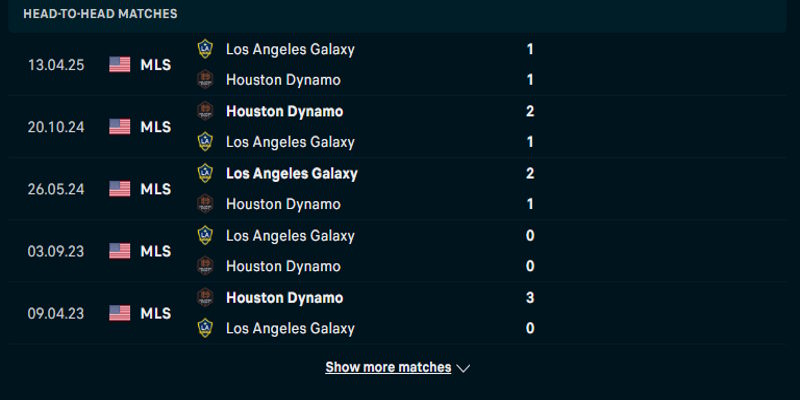Click LA Galaxy crest in 13.04.25 match

205,49
